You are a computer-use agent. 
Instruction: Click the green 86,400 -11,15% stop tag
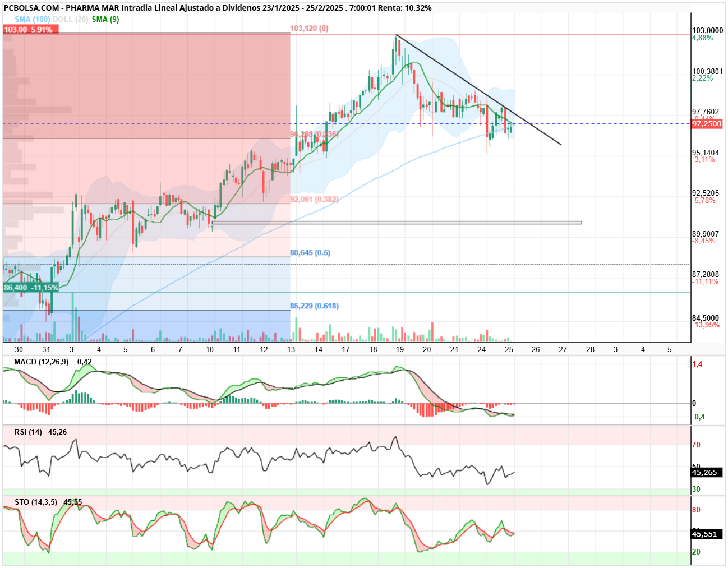pyautogui.click(x=31, y=288)
